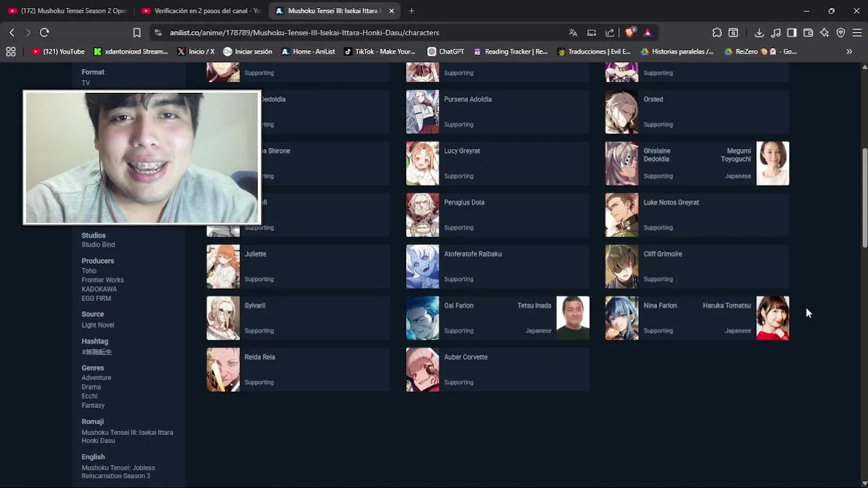This screenshot has height=488, width=868.
Task: Open a new browser tab
Action: pos(412,11)
